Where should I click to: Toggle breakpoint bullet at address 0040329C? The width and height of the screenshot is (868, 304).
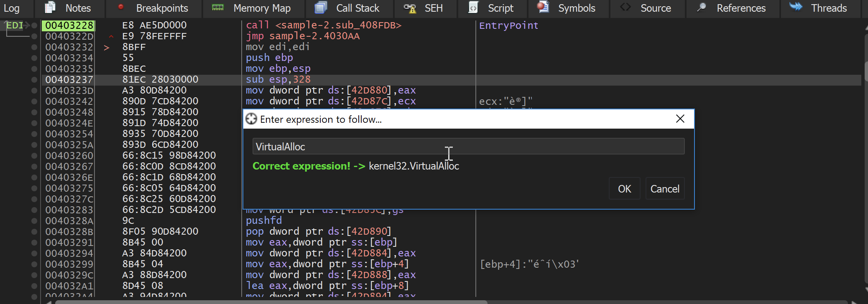pyautogui.click(x=34, y=275)
